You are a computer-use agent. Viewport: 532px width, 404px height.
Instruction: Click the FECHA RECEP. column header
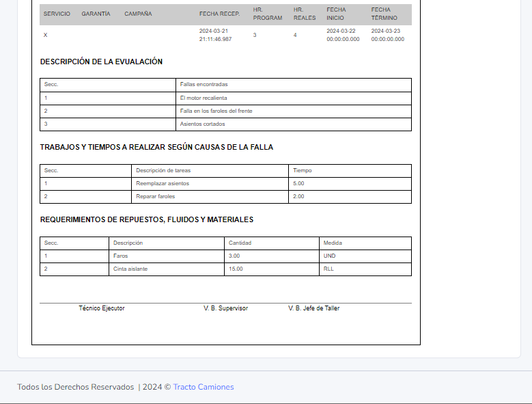tap(219, 14)
